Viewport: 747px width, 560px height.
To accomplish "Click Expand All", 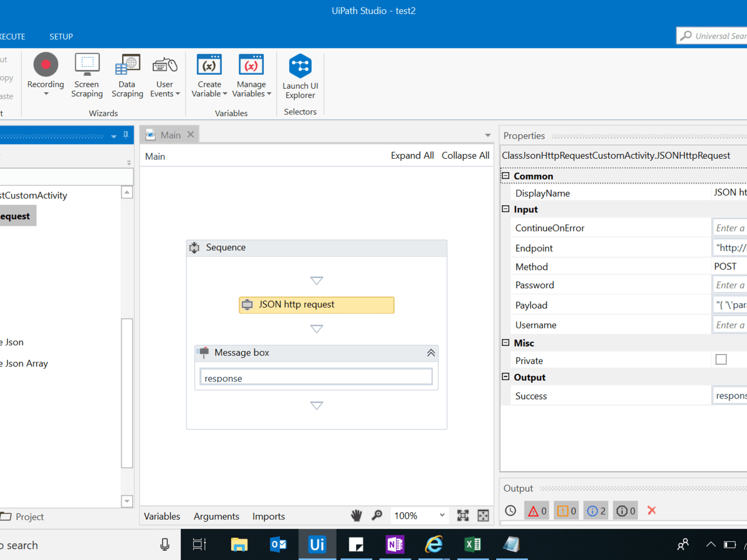I will [x=413, y=155].
